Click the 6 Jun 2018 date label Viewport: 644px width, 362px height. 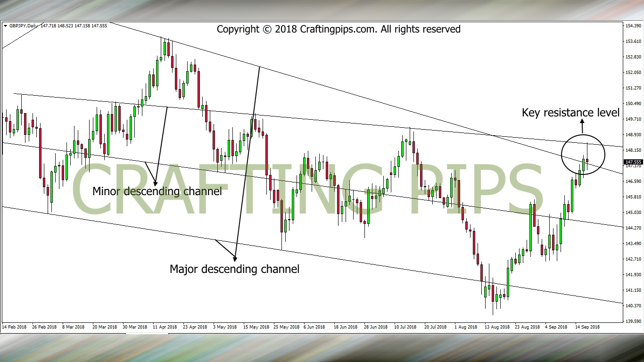(x=314, y=327)
